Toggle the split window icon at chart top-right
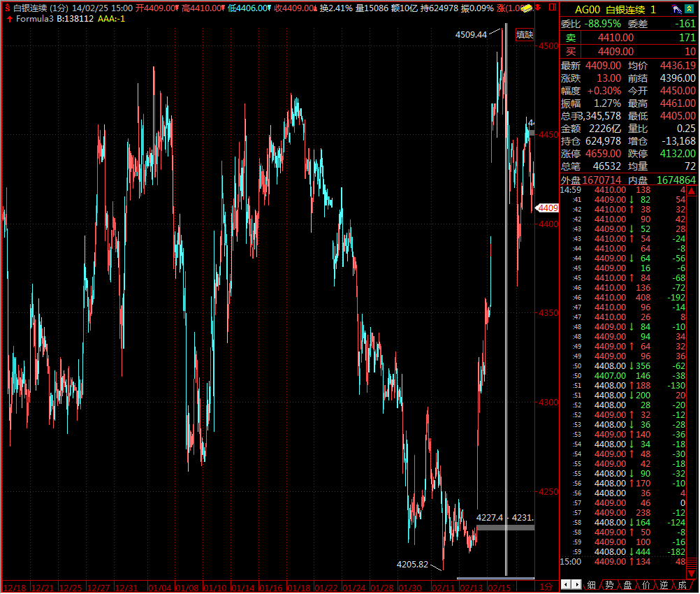 click(x=553, y=7)
